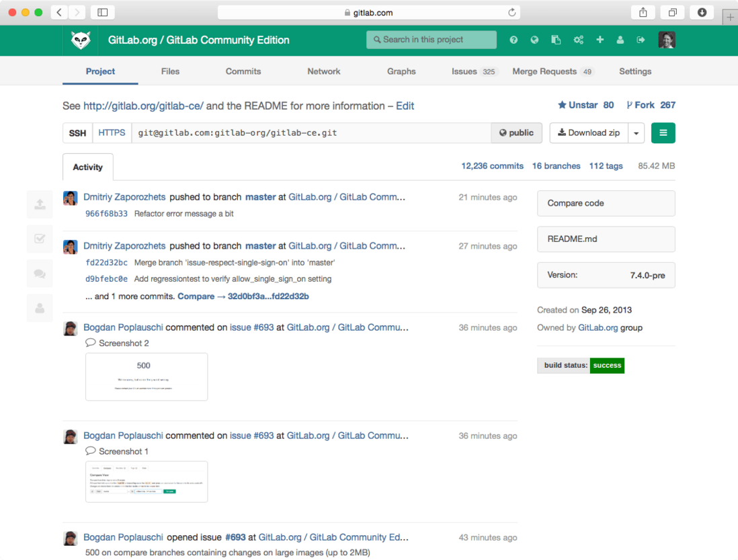Filter activity by merge events icon
The image size is (738, 560).
click(40, 239)
